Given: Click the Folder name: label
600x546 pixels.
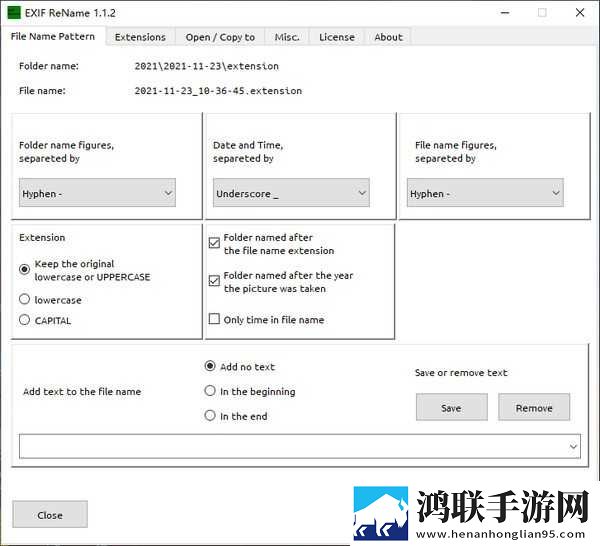Looking at the screenshot, I should [49, 66].
